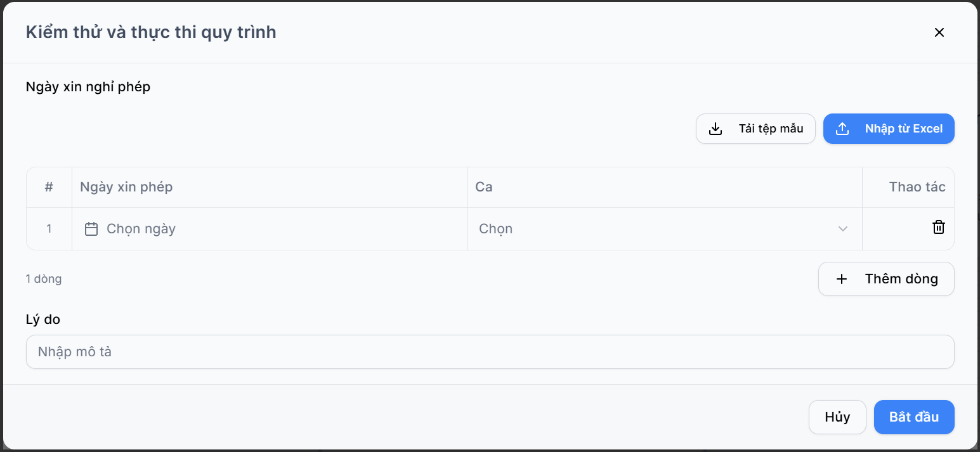Screen dimensions: 980x452
Task: Click the # column header
Action: [x=49, y=187]
